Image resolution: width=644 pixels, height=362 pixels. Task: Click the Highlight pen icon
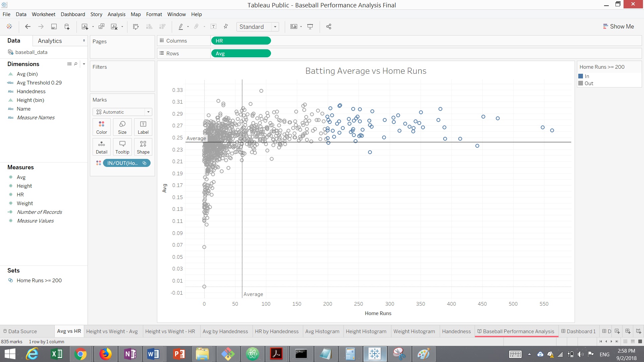click(181, 26)
